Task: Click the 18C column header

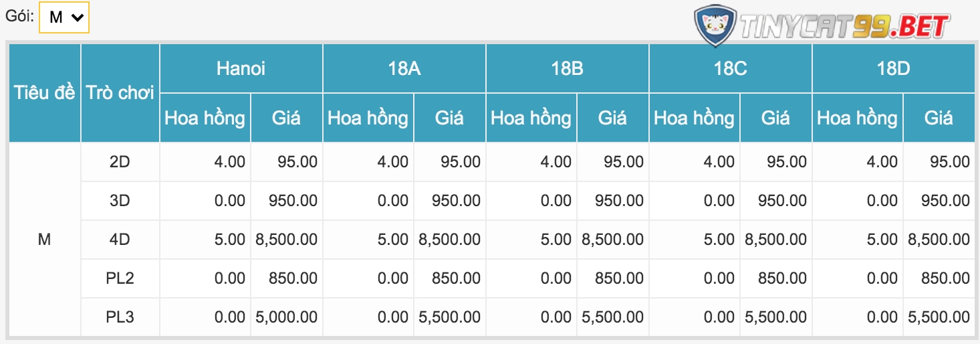Action: point(730,68)
